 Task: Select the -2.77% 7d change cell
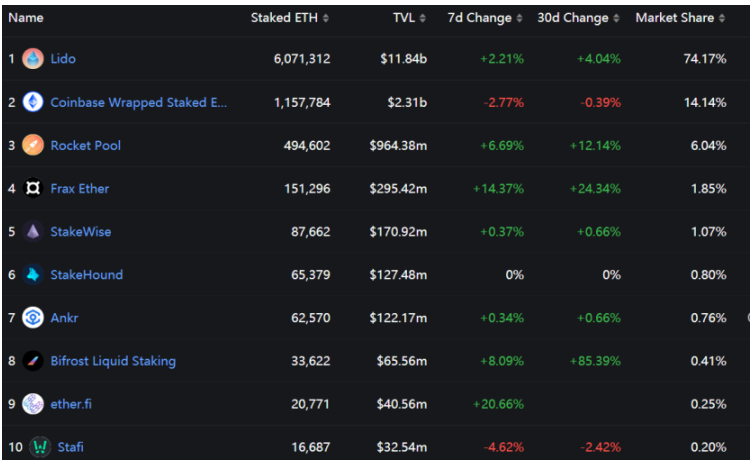point(503,102)
